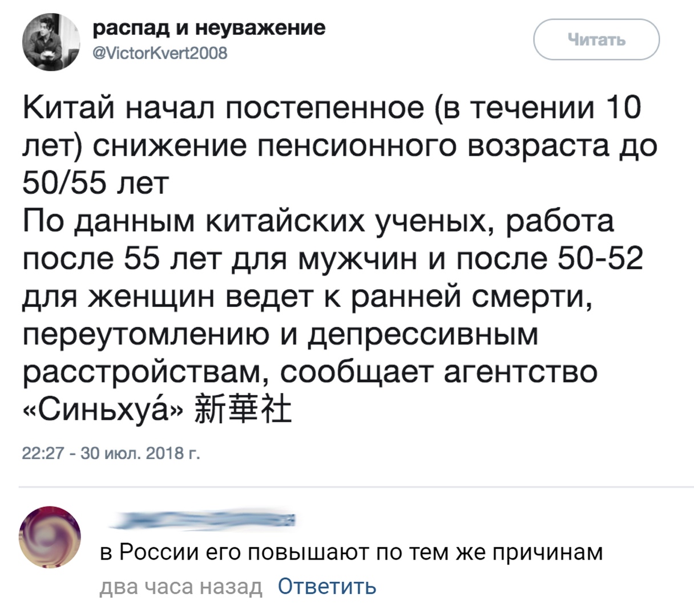The width and height of the screenshot is (694, 616).
Task: Click the commenter's swirl avatar
Action: point(50,538)
